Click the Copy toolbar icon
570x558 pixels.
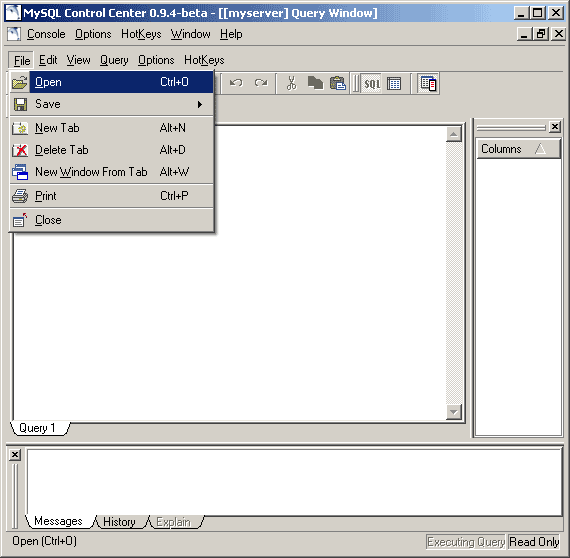(x=315, y=83)
